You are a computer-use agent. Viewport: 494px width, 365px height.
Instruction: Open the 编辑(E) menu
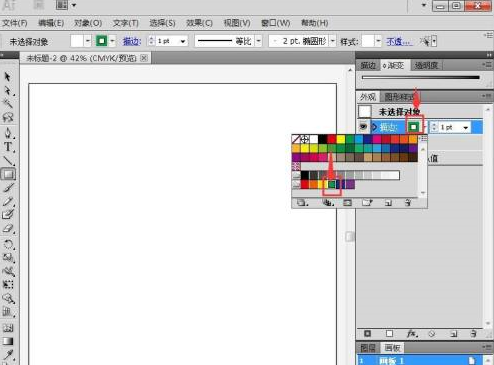coord(51,23)
